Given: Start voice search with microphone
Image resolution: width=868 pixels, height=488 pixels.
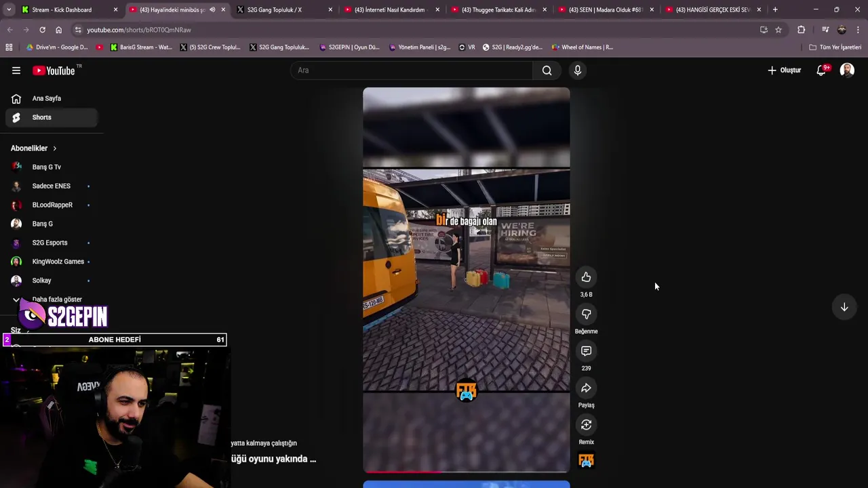Looking at the screenshot, I should 577,70.
